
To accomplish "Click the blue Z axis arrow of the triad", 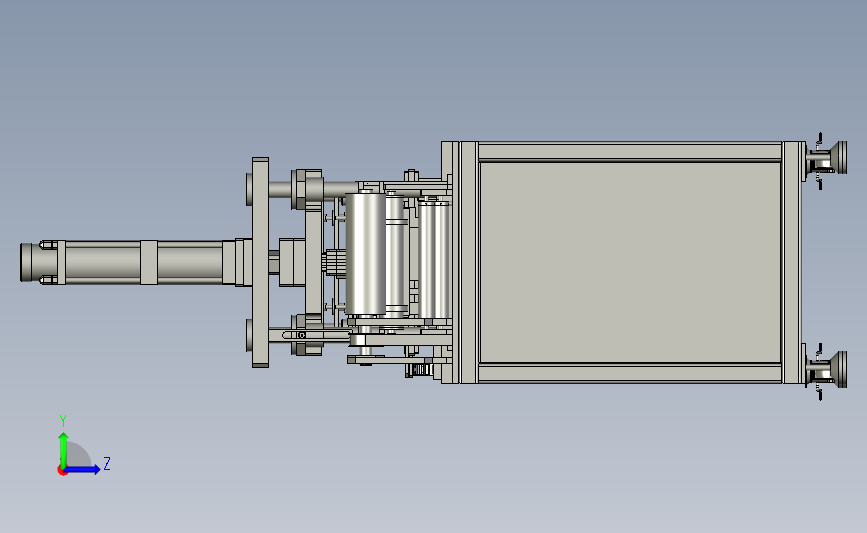I will coord(82,469).
